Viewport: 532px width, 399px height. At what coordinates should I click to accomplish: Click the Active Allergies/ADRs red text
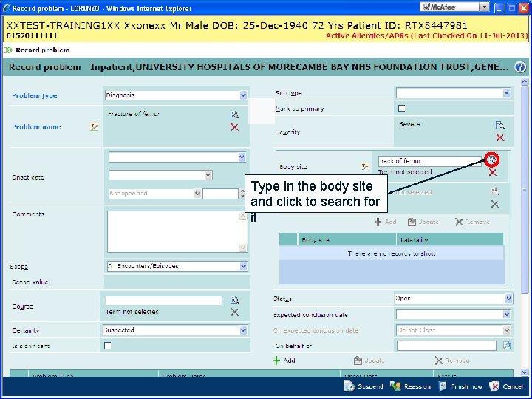point(426,35)
